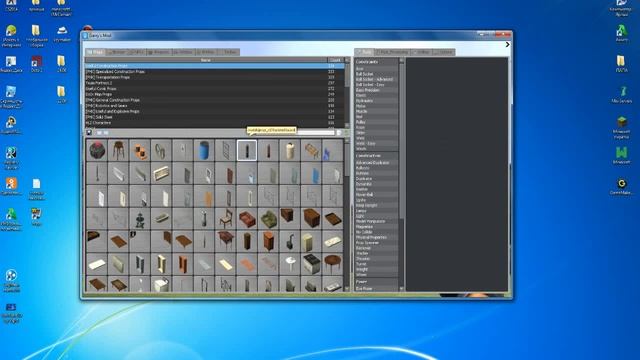Switch to the Post Processing tab

coord(392,52)
